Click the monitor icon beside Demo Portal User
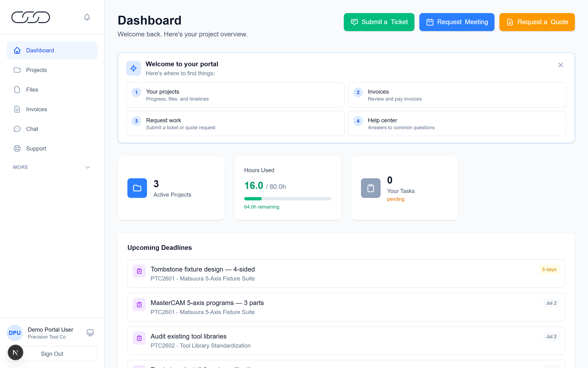This screenshot has width=588, height=368. (90, 333)
